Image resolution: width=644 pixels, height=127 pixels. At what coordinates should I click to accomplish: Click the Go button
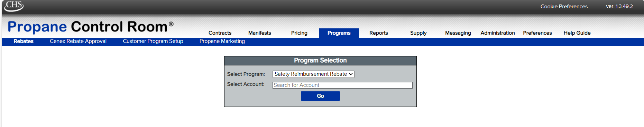[320, 96]
